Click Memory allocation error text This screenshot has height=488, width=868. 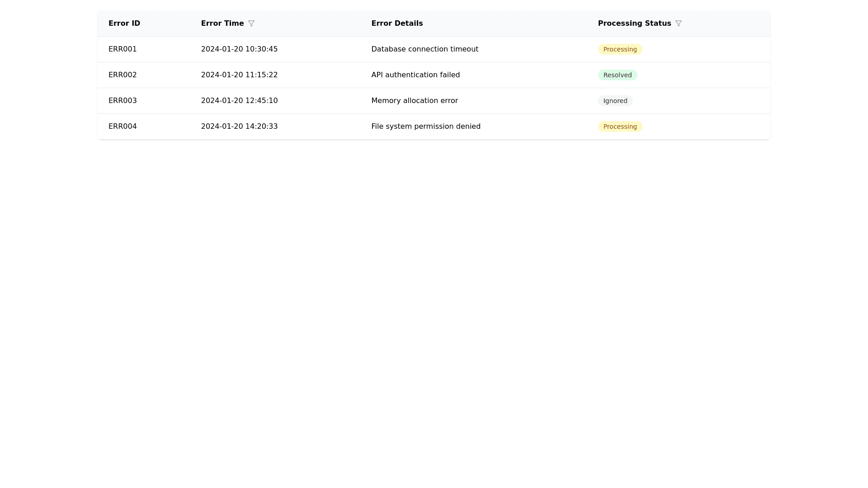tap(415, 101)
